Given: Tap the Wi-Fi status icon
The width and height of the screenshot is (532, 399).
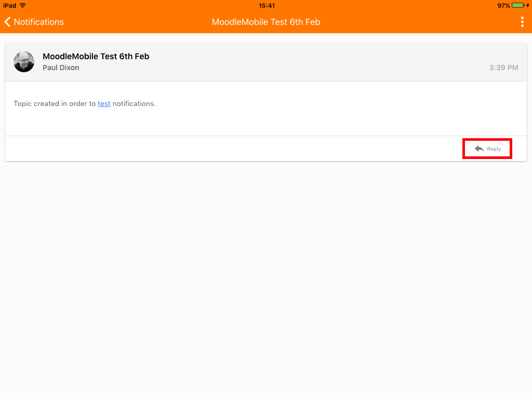Looking at the screenshot, I should (x=23, y=5).
